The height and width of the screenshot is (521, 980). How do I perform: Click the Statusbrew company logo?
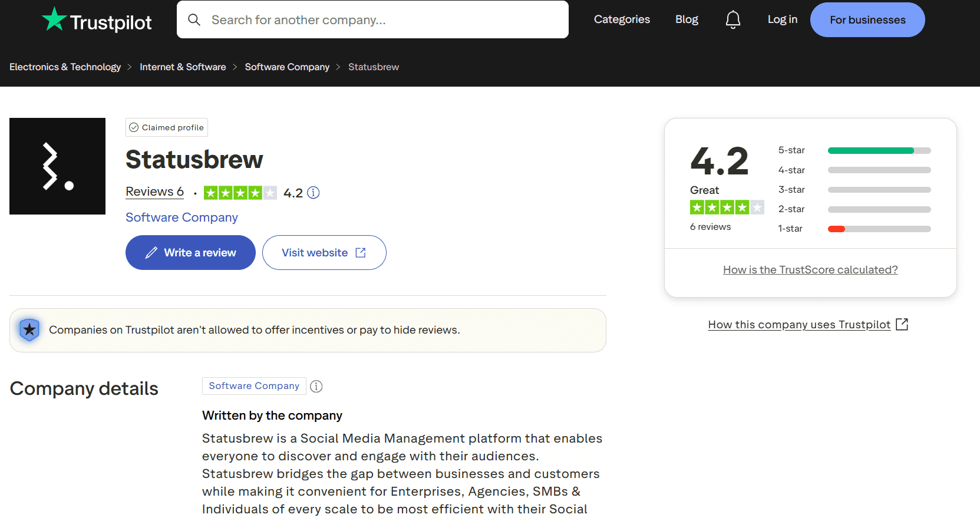(x=57, y=166)
